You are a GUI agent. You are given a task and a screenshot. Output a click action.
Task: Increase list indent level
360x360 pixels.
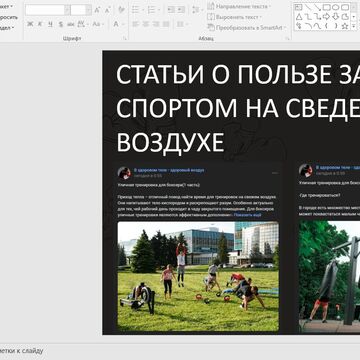[180, 9]
